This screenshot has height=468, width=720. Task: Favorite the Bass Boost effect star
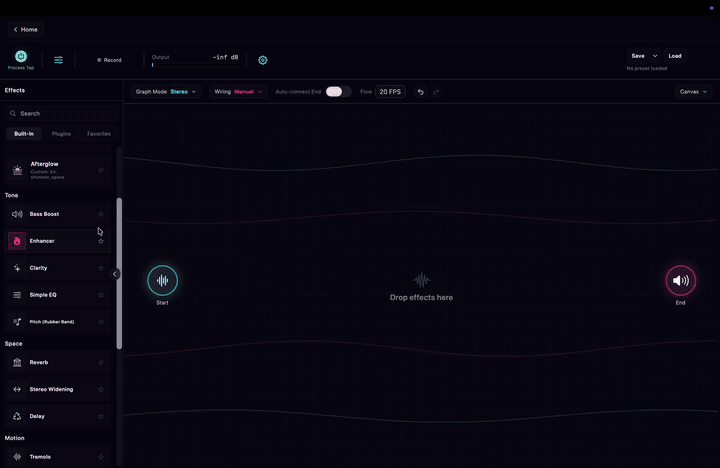coord(101,214)
